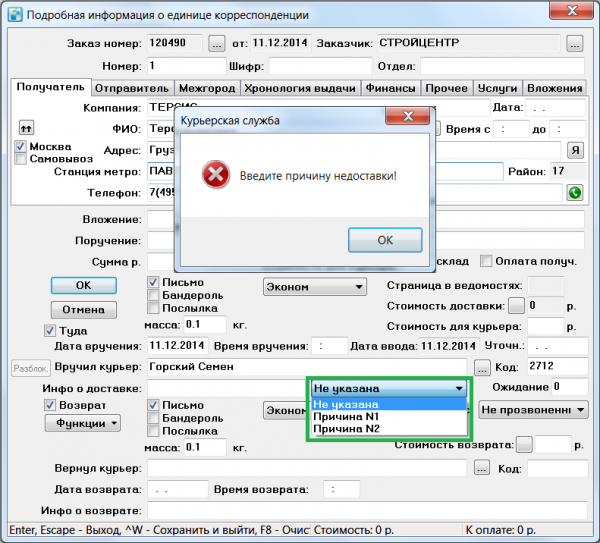Image resolution: width=600 pixels, height=543 pixels.
Task: Click ellipsis button for Вернул курьер field
Action: [482, 467]
